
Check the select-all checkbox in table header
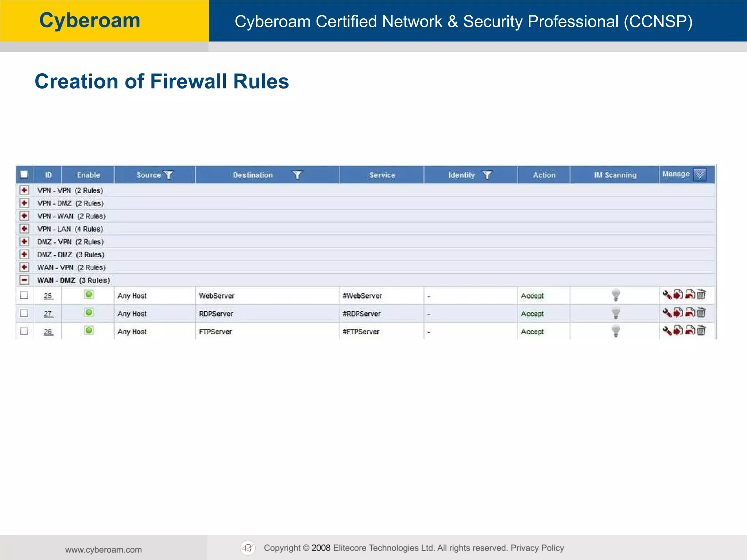[24, 174]
